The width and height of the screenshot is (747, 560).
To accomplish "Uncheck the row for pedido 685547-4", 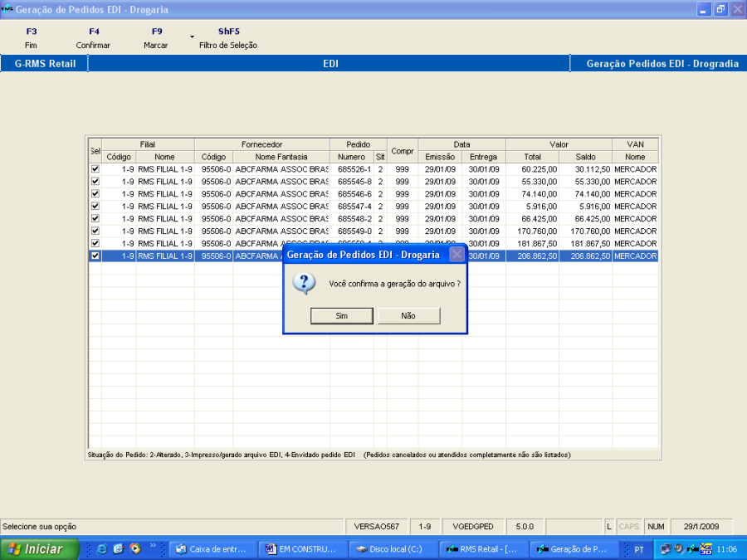I will pos(95,207).
